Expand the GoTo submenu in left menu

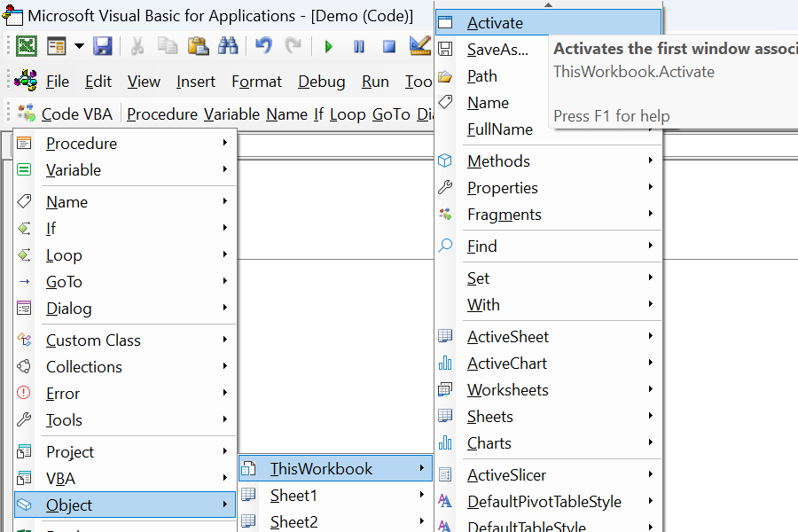125,282
